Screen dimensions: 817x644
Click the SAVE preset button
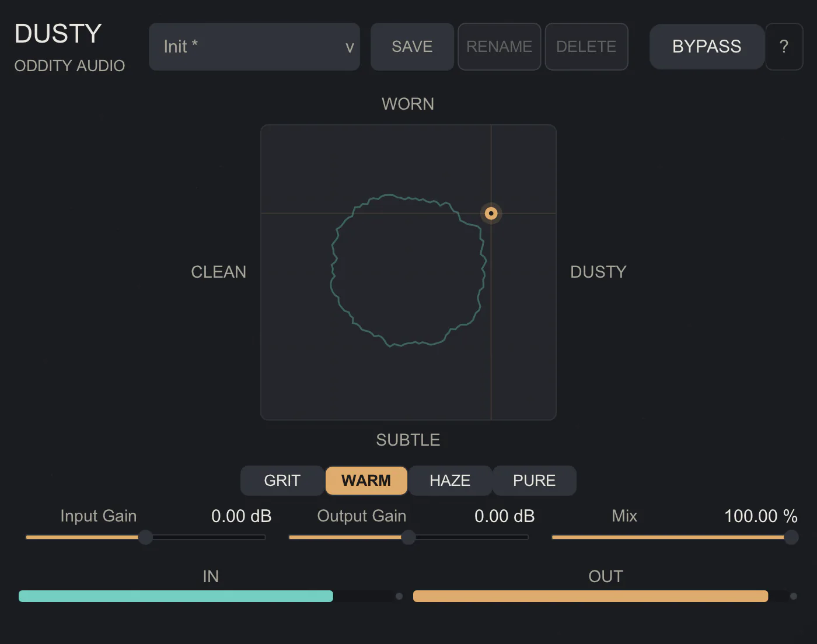pos(412,47)
